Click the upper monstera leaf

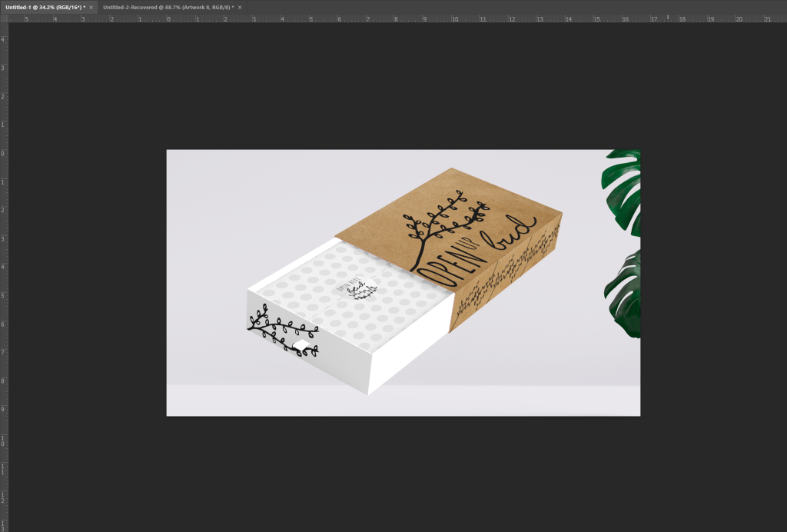(x=623, y=191)
